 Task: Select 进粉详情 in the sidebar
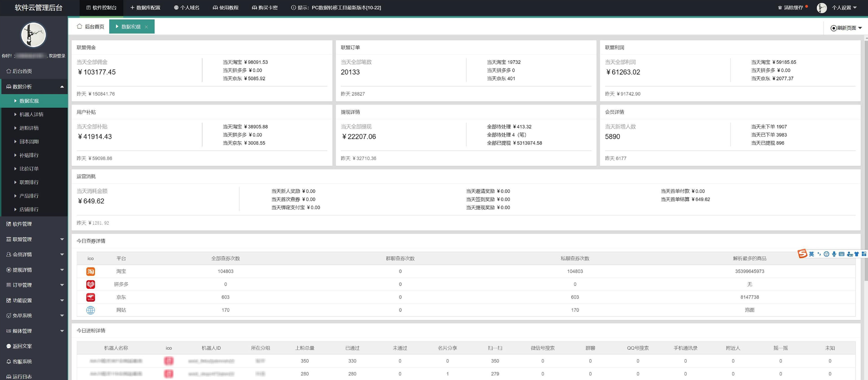(34, 128)
